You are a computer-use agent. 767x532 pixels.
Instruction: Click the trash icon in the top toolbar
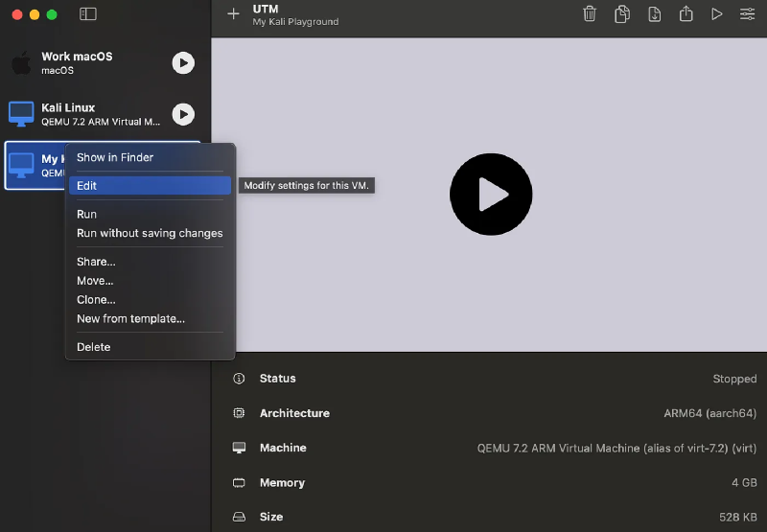coord(590,14)
